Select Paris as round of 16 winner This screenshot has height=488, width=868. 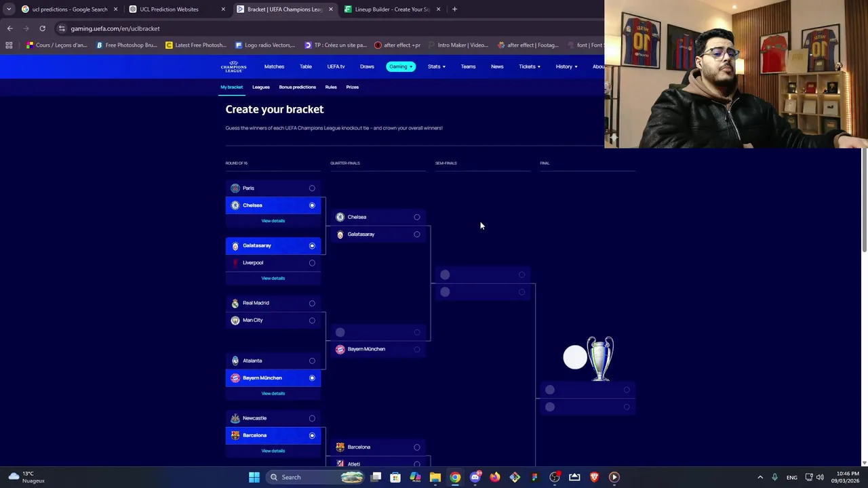coord(312,188)
